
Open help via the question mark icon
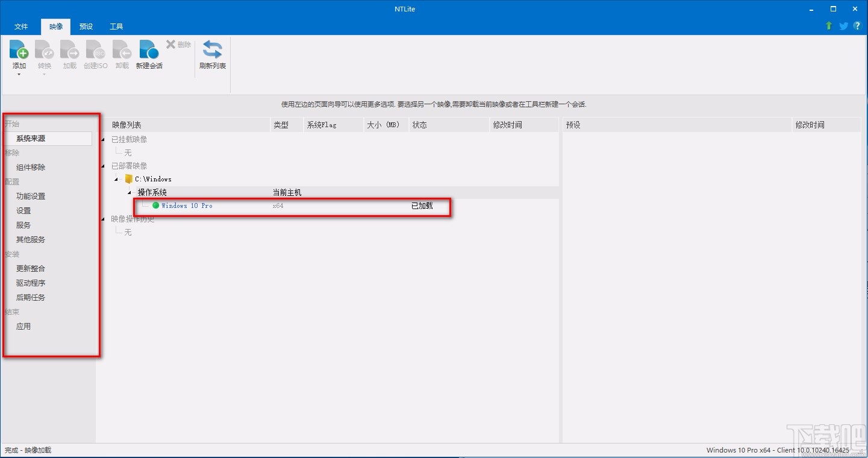(857, 26)
